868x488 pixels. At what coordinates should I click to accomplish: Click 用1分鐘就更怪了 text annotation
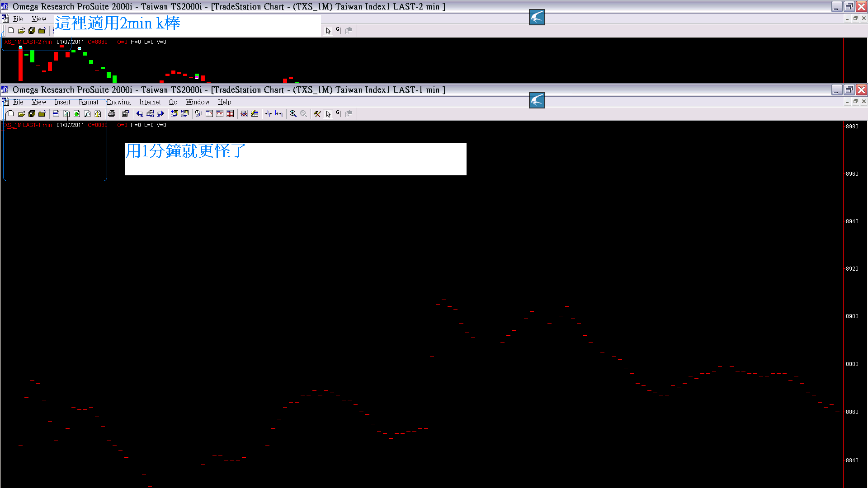pos(185,151)
